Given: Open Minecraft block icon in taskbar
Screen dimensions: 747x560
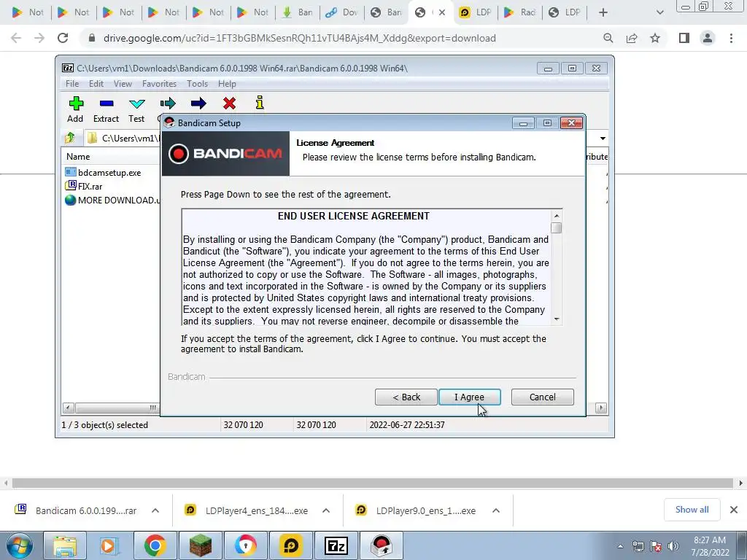Looking at the screenshot, I should click(200, 545).
